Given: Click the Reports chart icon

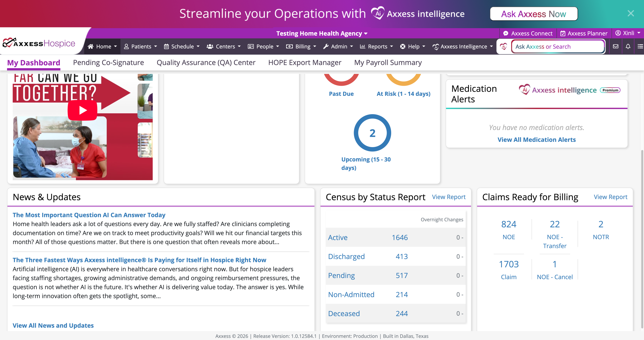Looking at the screenshot, I should [363, 47].
